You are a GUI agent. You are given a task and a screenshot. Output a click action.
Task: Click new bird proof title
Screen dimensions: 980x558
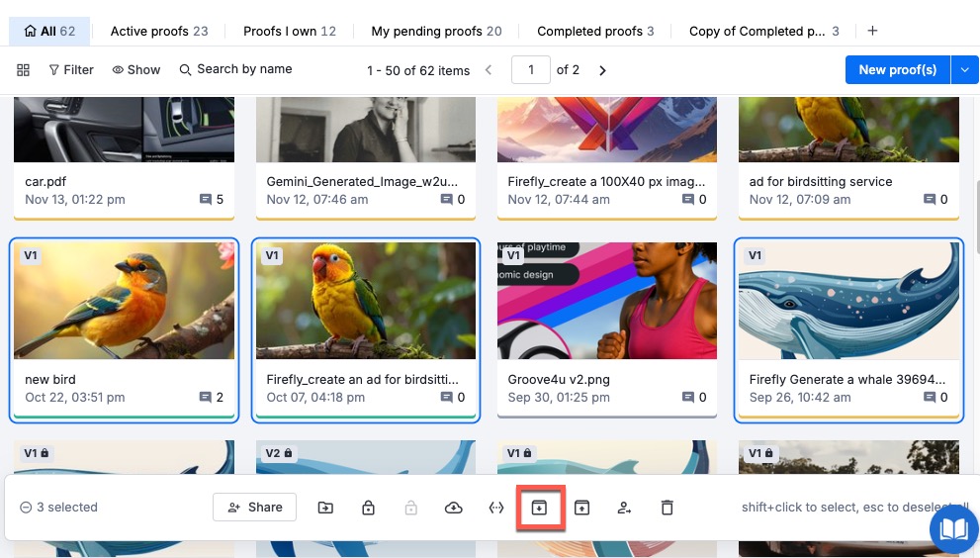pos(50,380)
